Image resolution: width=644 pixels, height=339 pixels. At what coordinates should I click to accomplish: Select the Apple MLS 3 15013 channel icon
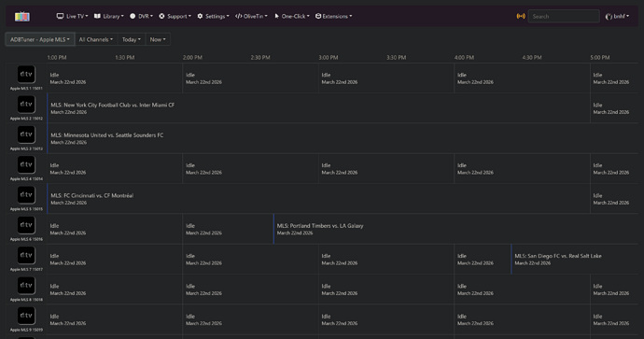click(26, 134)
